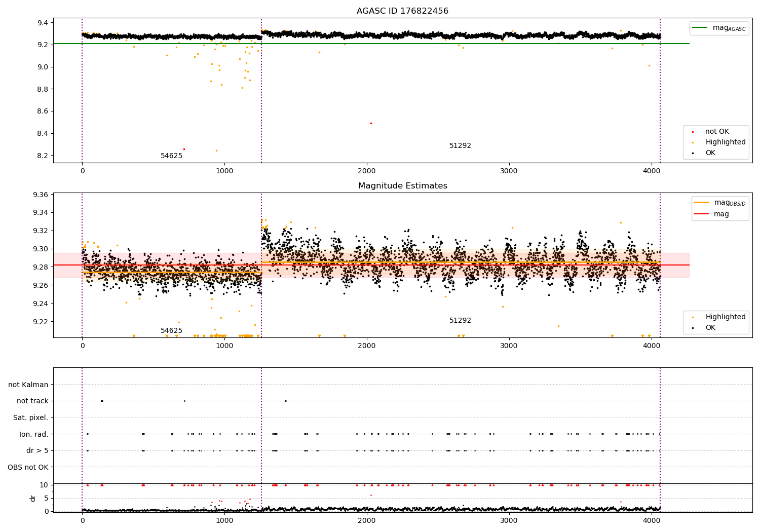Click the 'Magnitude Estimates' plot title
The width and height of the screenshot is (760, 532).
[402, 186]
